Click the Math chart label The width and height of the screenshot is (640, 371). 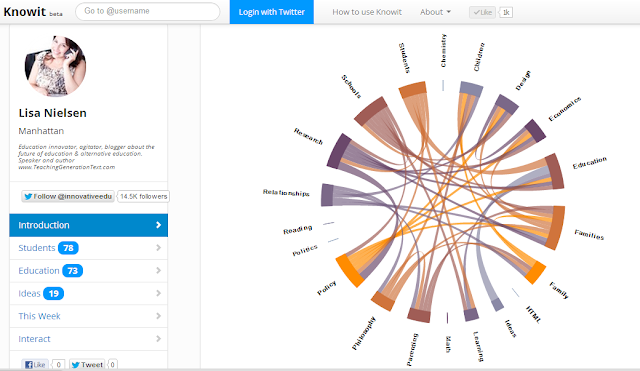(x=448, y=344)
